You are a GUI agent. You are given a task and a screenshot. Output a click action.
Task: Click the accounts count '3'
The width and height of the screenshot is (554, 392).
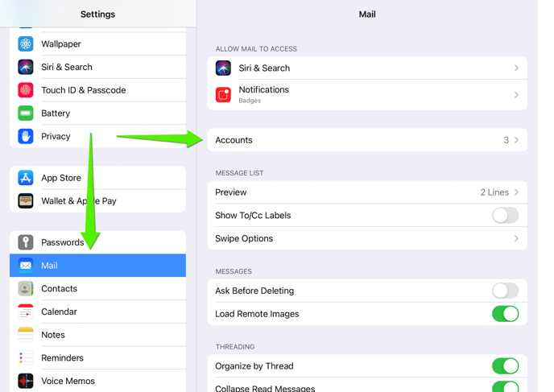coord(506,140)
